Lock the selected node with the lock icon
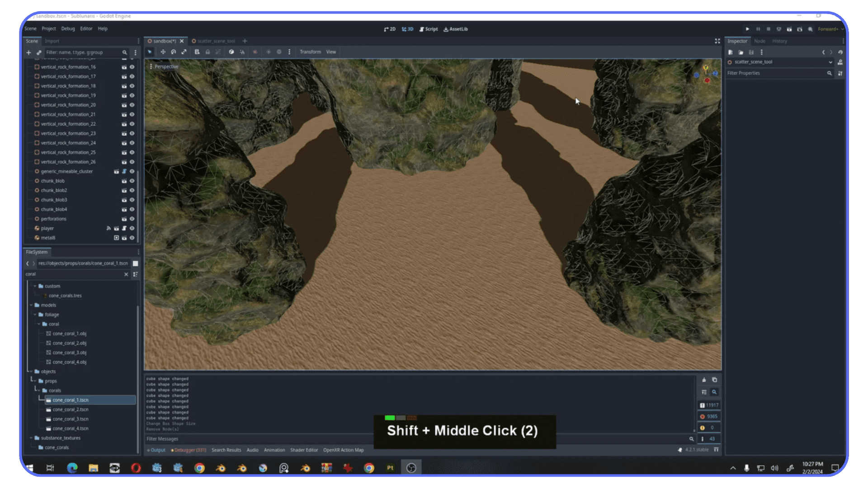Image resolution: width=868 pixels, height=488 pixels. tap(208, 52)
